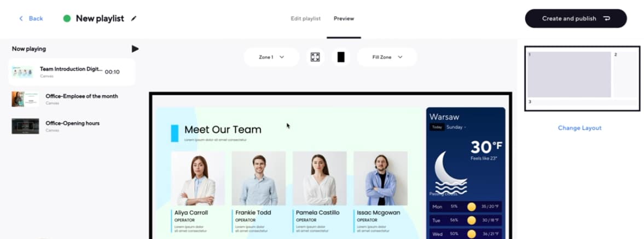Click the fullscreen expand icon
Image resolution: width=644 pixels, height=239 pixels.
coord(315,57)
